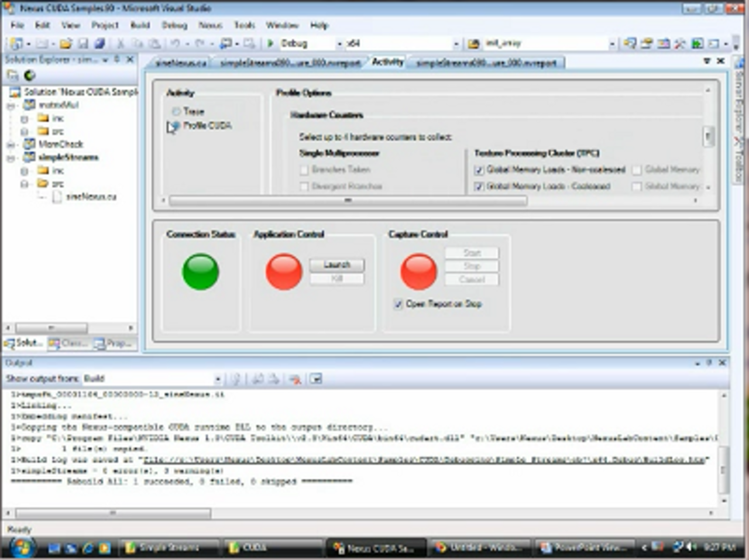The image size is (749, 560).
Task: Switch to the sineNexus.cu tab
Action: coord(181,63)
